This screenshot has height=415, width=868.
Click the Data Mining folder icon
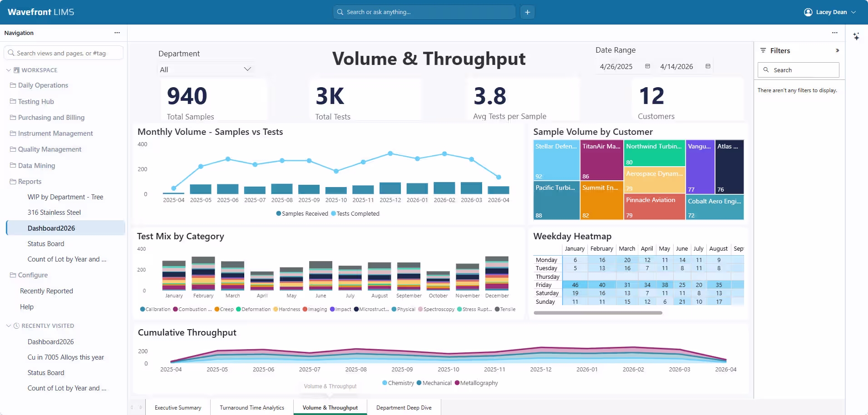13,165
